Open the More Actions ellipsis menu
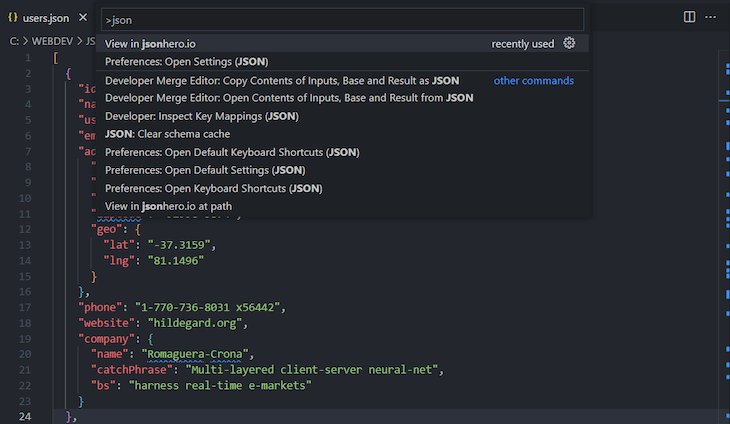Image resolution: width=730 pixels, height=424 pixels. (710, 17)
